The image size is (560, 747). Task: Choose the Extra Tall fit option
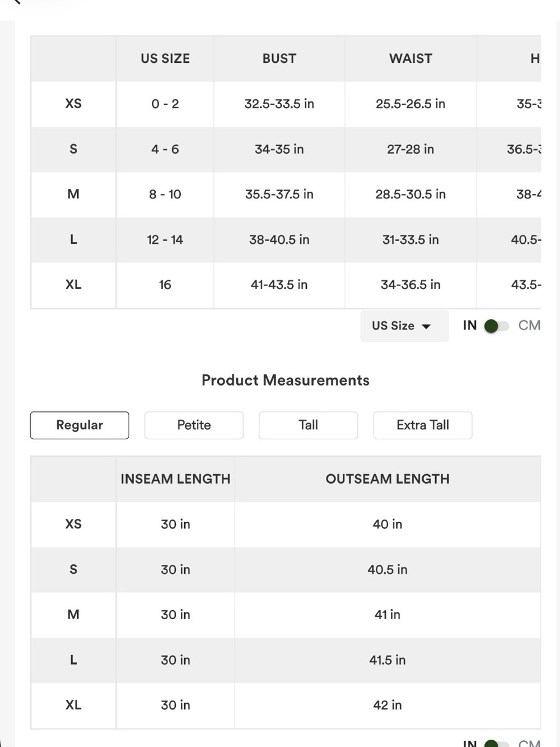click(423, 425)
